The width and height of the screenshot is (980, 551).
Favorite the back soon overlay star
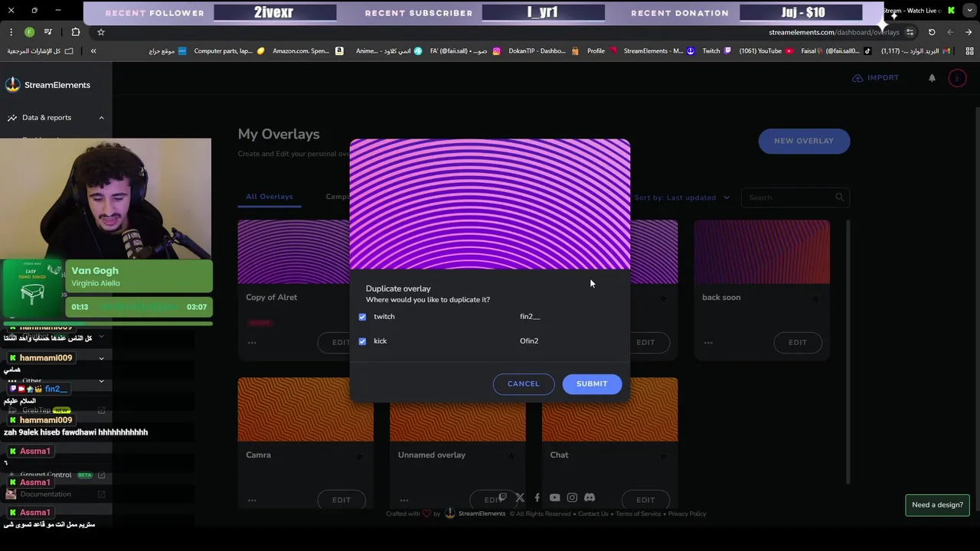[x=815, y=298]
